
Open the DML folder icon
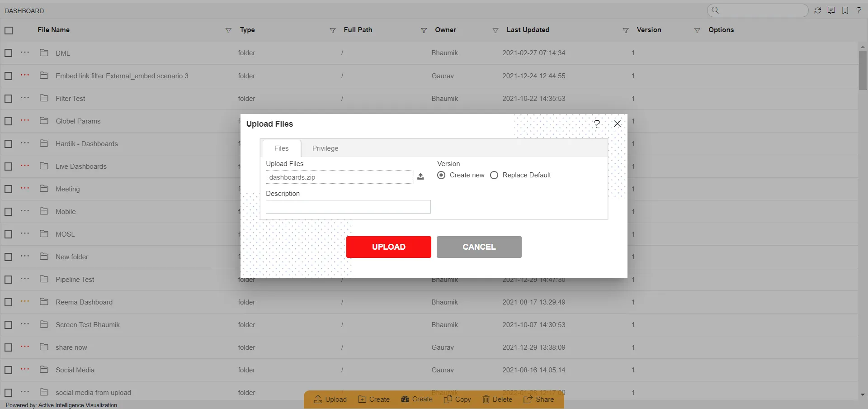point(44,52)
